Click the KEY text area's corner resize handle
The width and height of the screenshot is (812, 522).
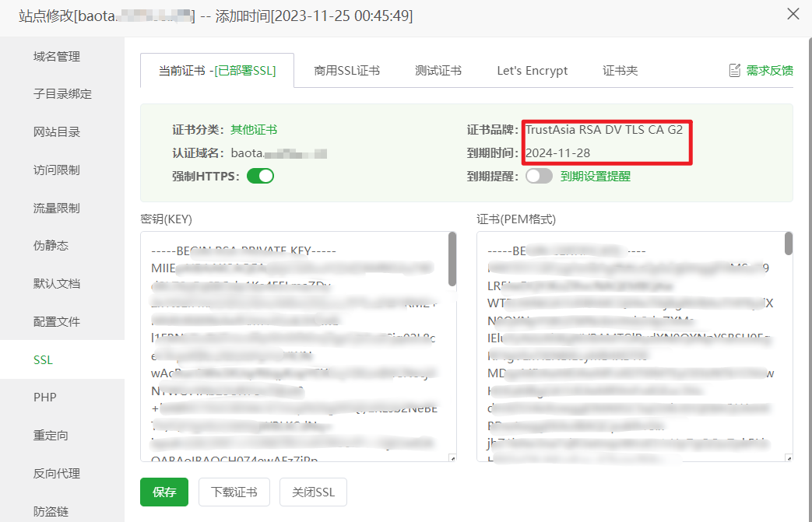pos(452,458)
